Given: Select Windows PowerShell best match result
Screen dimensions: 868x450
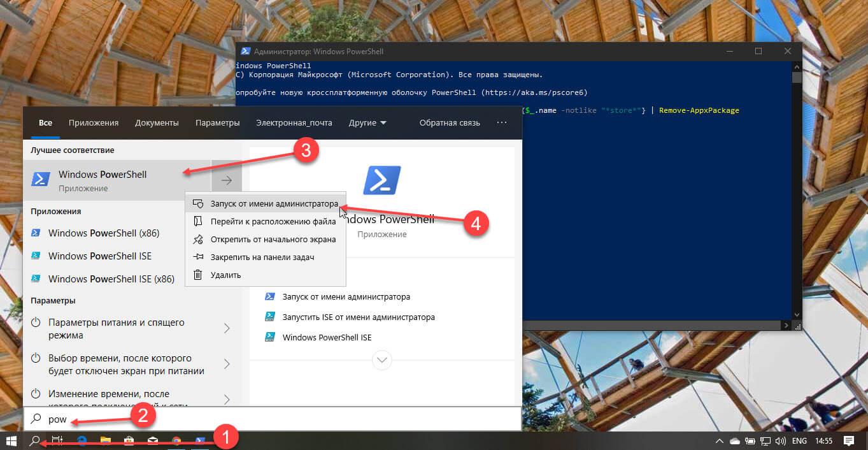Looking at the screenshot, I should pyautogui.click(x=117, y=180).
